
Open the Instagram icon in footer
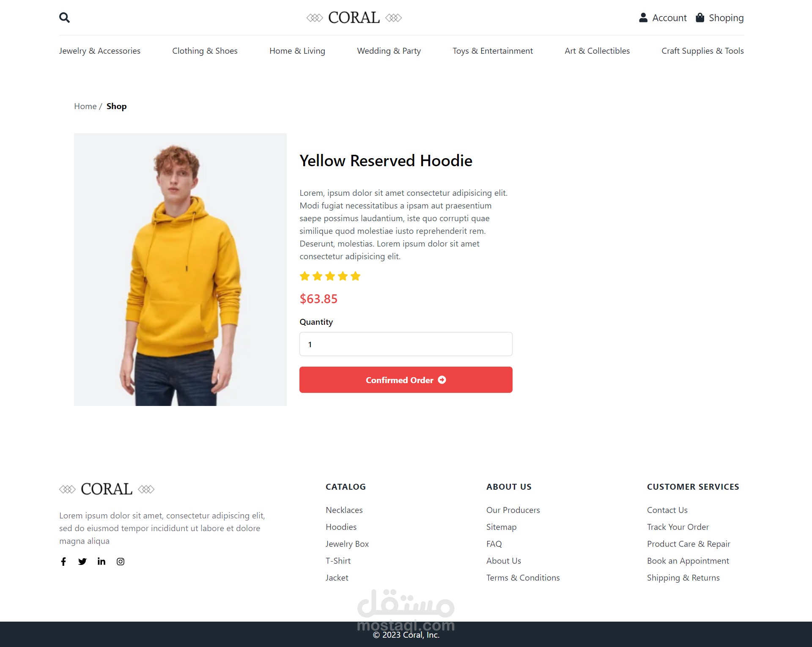(x=121, y=561)
